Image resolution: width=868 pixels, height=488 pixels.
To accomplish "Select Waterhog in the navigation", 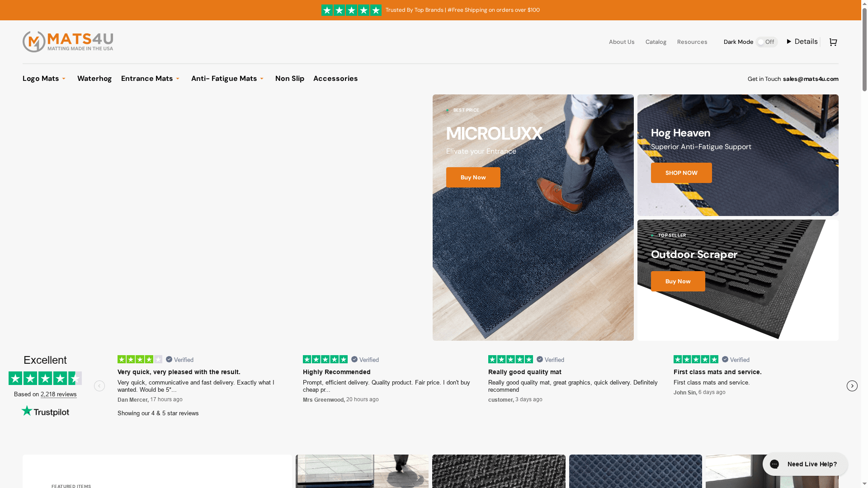I will pyautogui.click(x=94, y=79).
